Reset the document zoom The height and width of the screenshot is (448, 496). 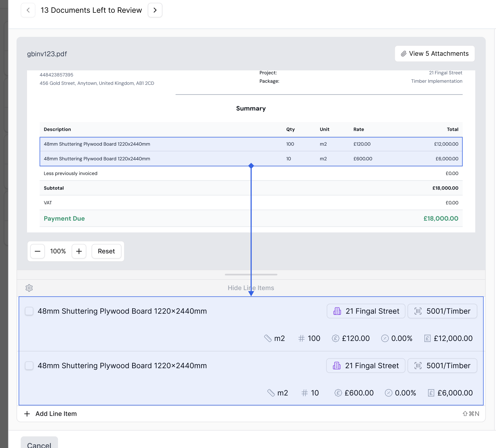106,251
